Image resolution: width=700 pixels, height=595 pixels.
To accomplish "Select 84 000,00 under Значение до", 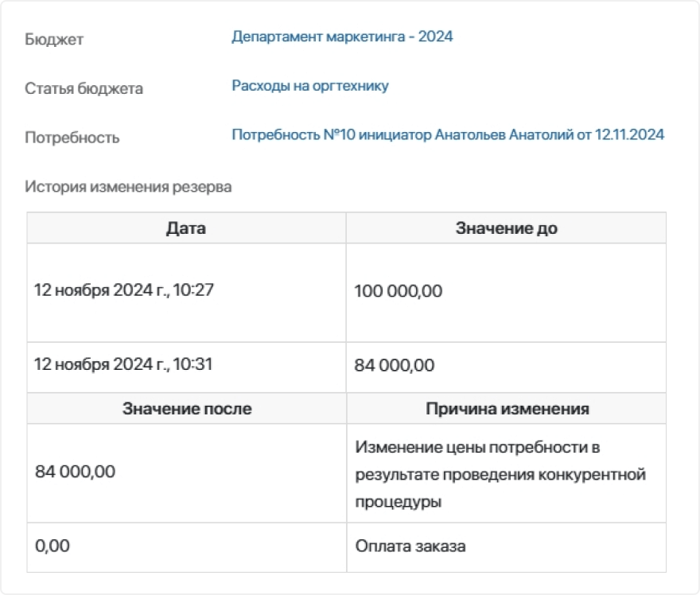I will click(506, 367).
